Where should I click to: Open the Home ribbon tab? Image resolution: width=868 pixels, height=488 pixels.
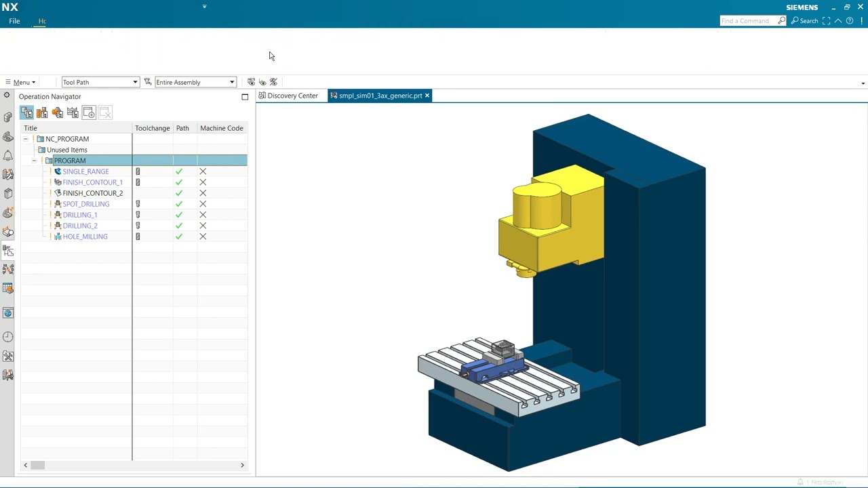(42, 21)
